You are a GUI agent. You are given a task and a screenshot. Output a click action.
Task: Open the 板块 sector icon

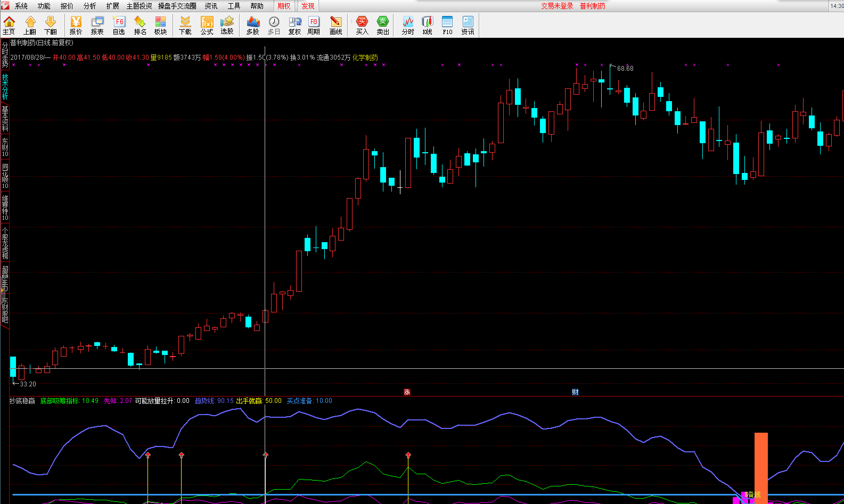[160, 25]
